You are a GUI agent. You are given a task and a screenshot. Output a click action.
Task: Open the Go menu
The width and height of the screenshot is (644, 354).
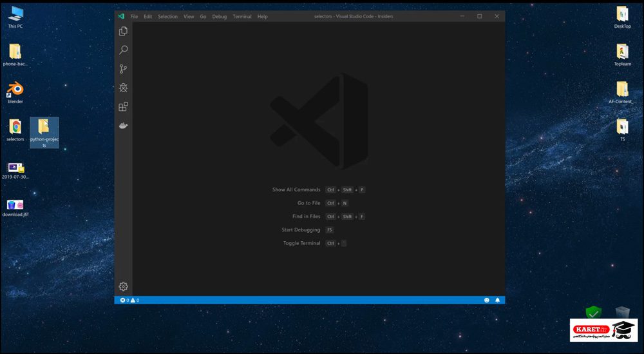(203, 17)
